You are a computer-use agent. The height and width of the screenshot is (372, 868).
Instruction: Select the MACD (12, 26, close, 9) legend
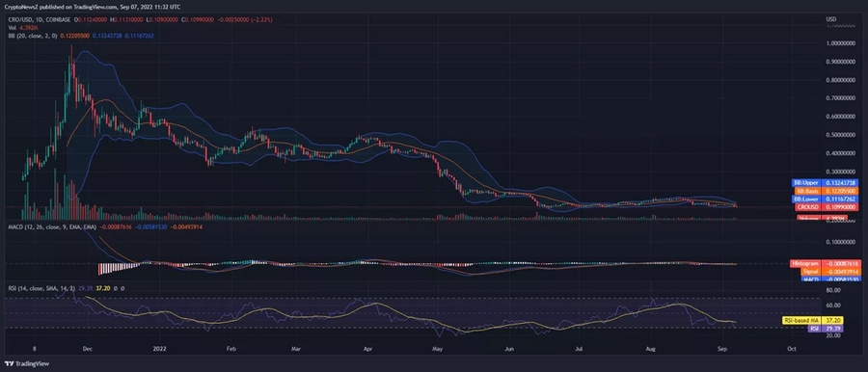click(53, 227)
